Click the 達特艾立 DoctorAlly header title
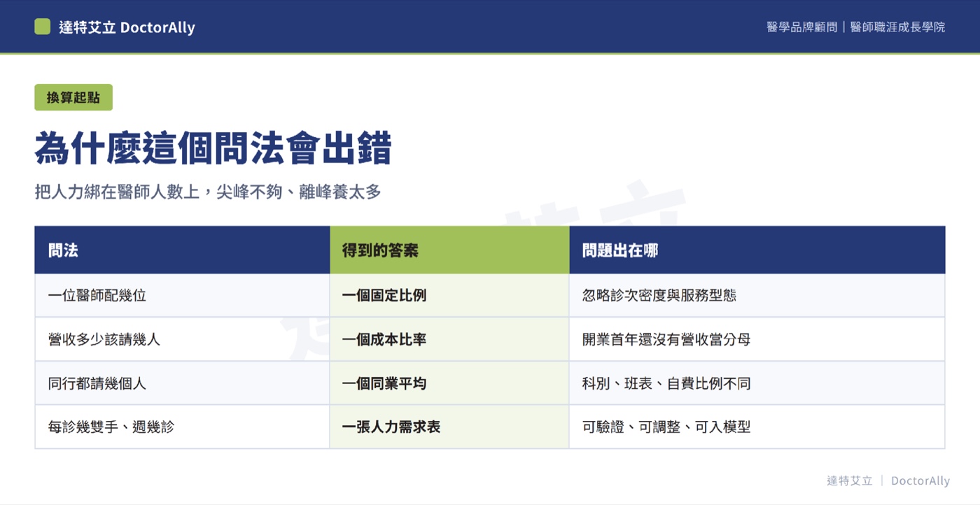The height and width of the screenshot is (505, 980). pyautogui.click(x=127, y=27)
